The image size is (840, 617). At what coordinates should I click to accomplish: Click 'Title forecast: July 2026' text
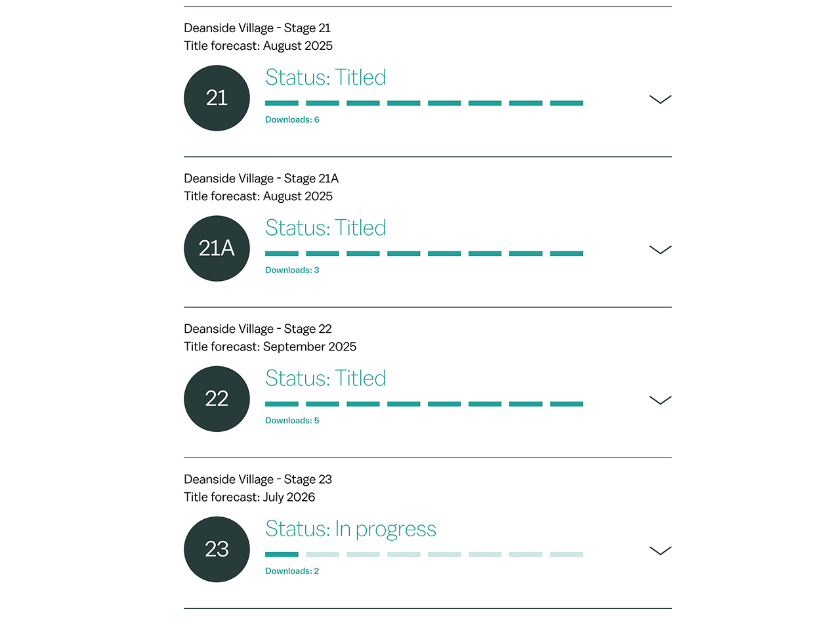pyautogui.click(x=249, y=497)
